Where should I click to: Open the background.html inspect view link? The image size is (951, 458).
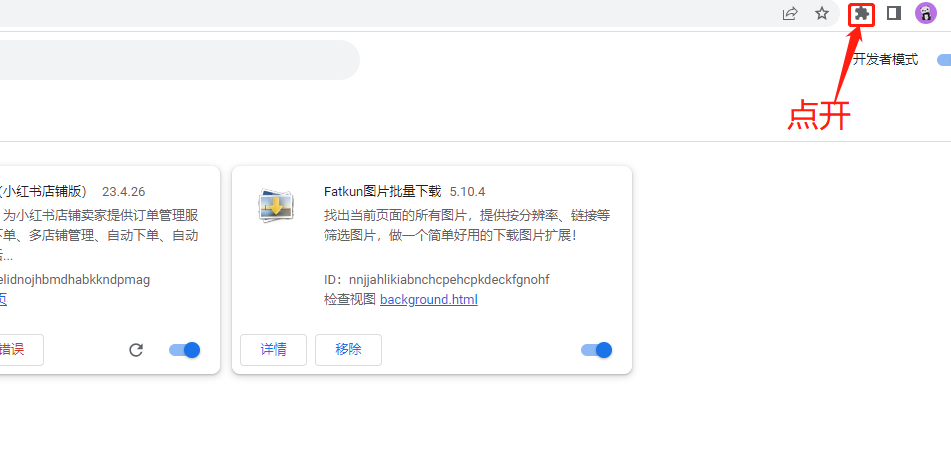click(x=428, y=300)
